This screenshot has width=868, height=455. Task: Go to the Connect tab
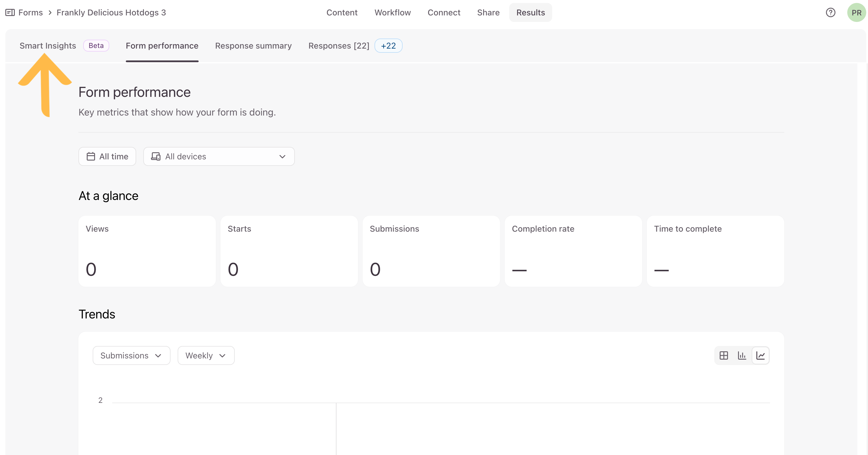tap(444, 12)
